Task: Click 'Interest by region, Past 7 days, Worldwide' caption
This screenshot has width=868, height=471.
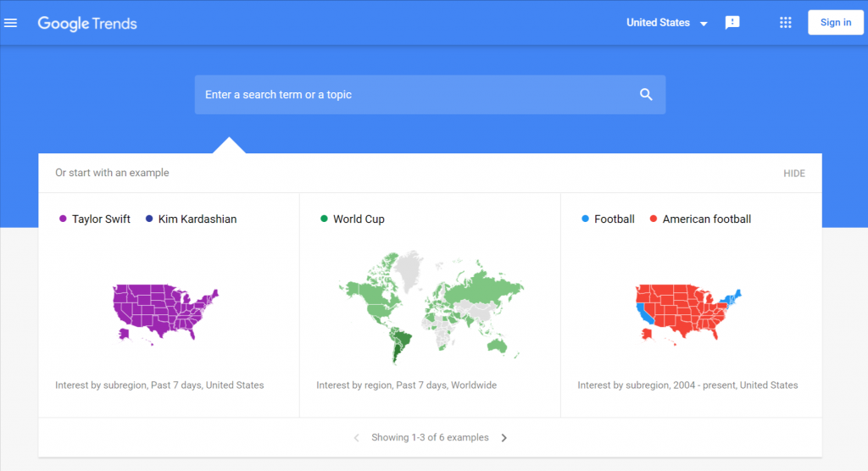Action: [406, 385]
